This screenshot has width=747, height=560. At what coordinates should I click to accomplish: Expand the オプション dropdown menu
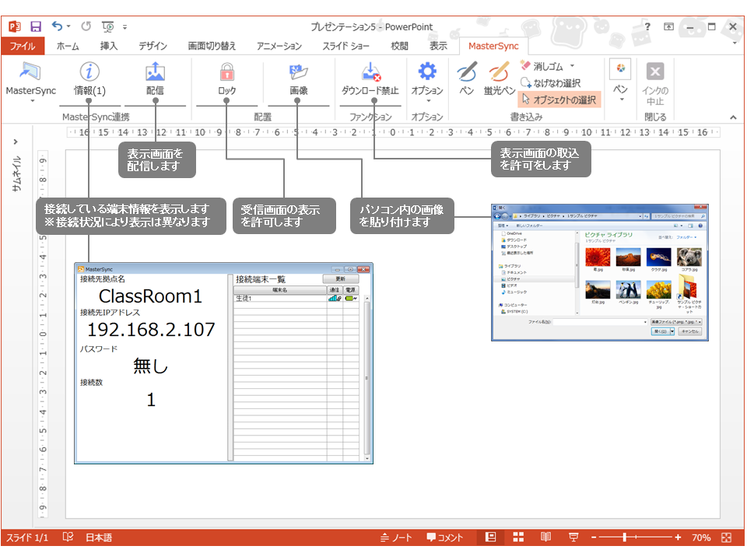(427, 100)
